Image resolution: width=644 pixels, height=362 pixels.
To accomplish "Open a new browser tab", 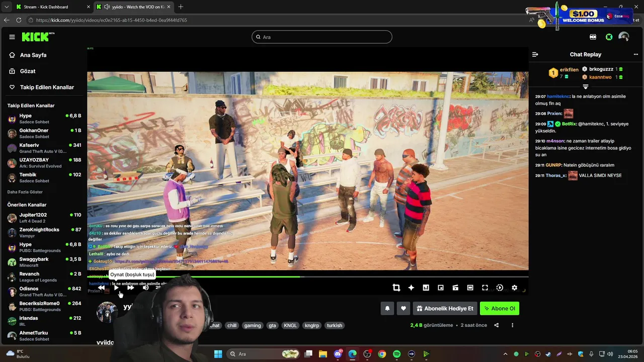I will tap(181, 7).
